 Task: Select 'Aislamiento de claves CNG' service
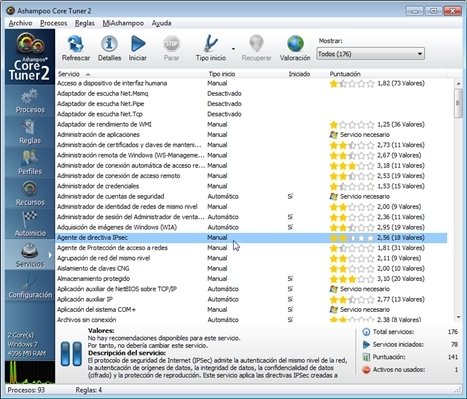click(x=93, y=269)
